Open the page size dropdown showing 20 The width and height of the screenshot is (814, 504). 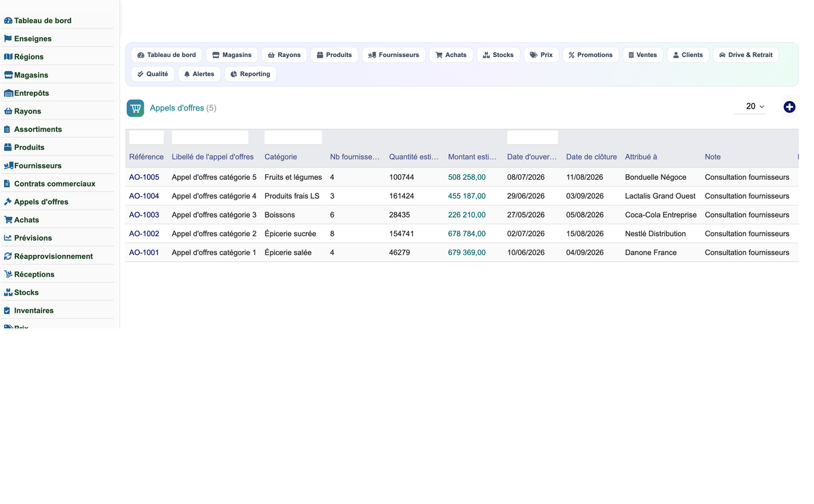click(750, 106)
